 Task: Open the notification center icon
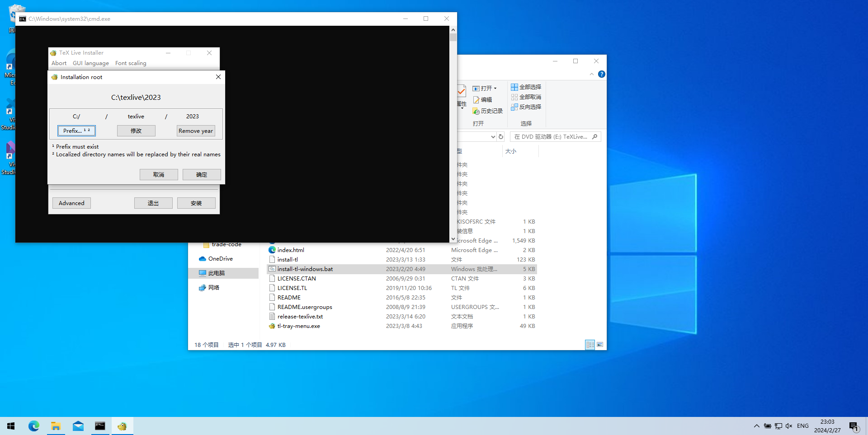pyautogui.click(x=854, y=426)
